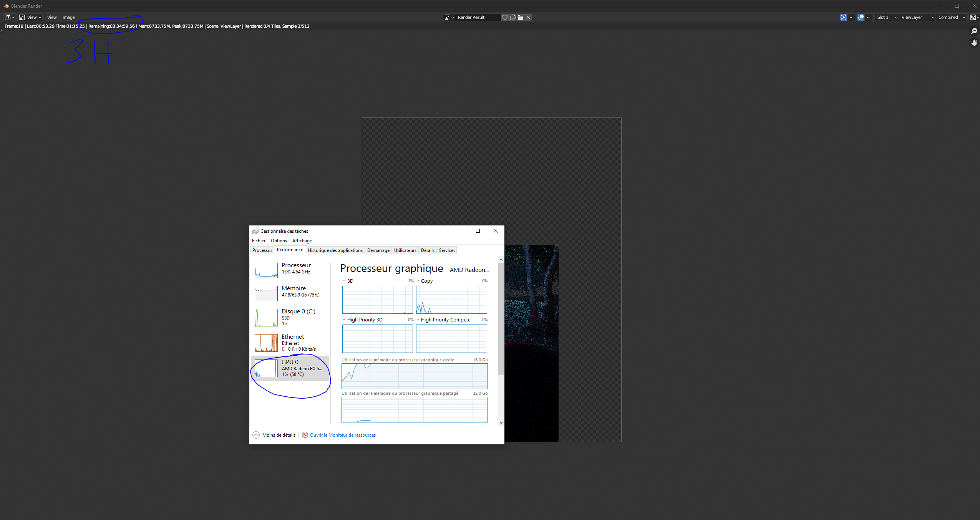Screen dimensions: 980x520
Task: Maximize the Gestionnaire des tâches window
Action: click(x=478, y=231)
